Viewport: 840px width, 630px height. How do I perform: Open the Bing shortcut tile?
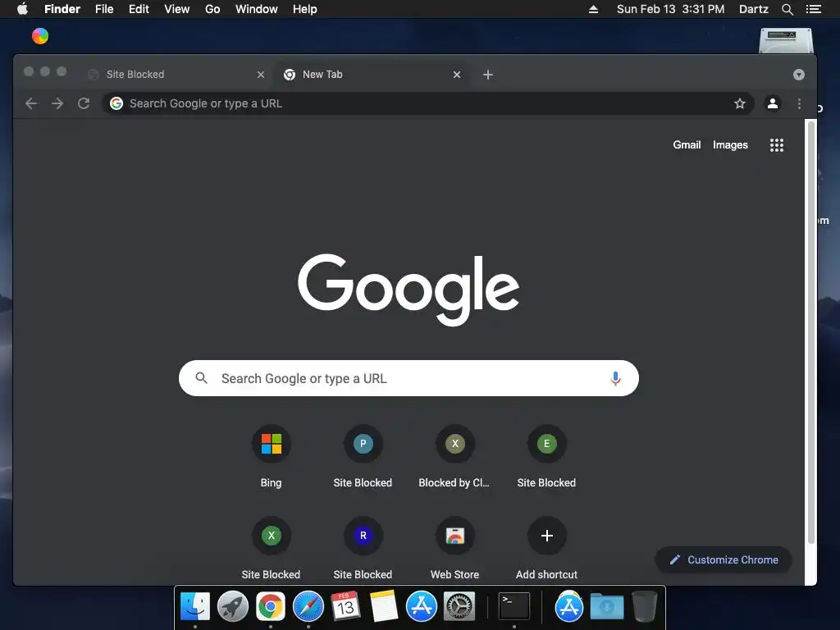pos(271,456)
